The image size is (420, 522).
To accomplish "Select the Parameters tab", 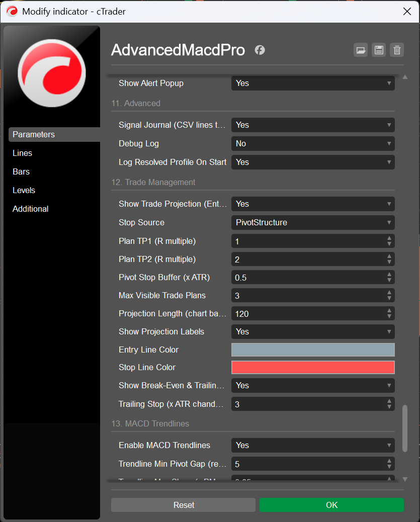I will (x=54, y=134).
